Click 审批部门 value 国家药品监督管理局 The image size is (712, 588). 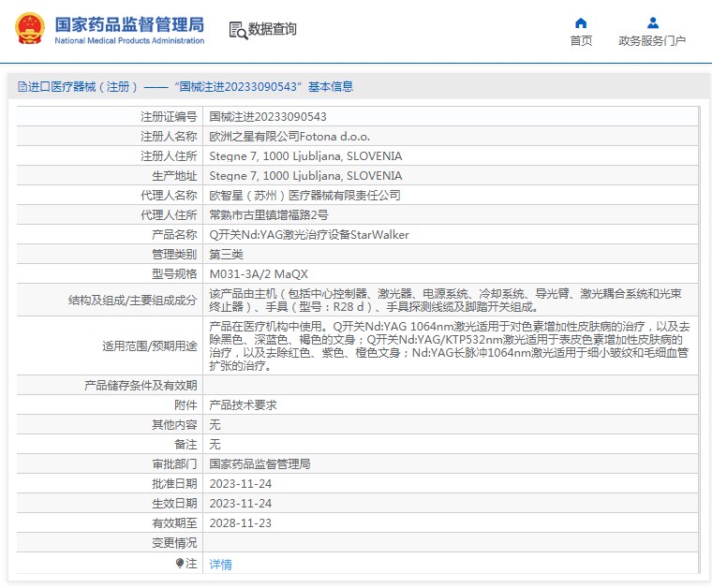coord(260,463)
